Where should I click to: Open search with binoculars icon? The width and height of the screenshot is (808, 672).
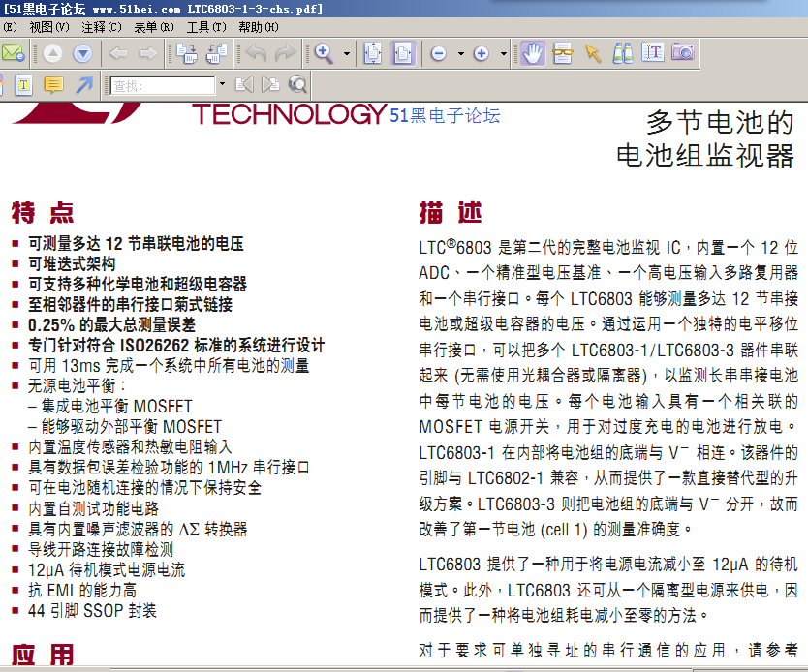click(x=623, y=53)
